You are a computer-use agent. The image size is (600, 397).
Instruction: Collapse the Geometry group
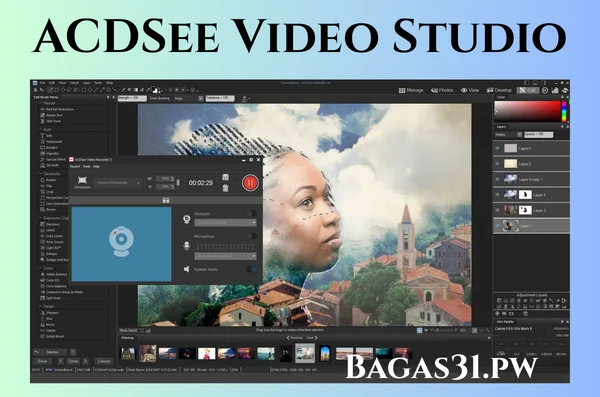click(41, 173)
